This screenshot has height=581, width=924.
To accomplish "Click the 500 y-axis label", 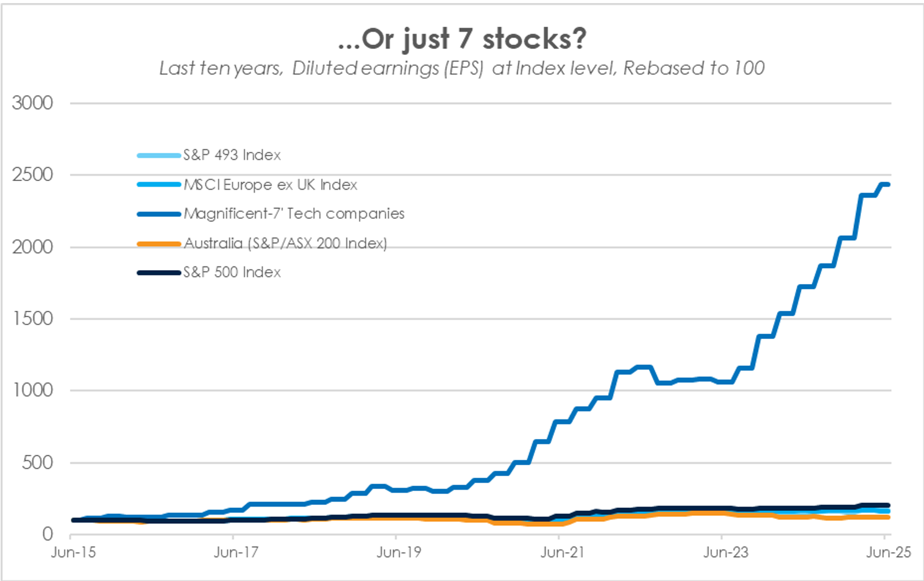I will [x=37, y=462].
